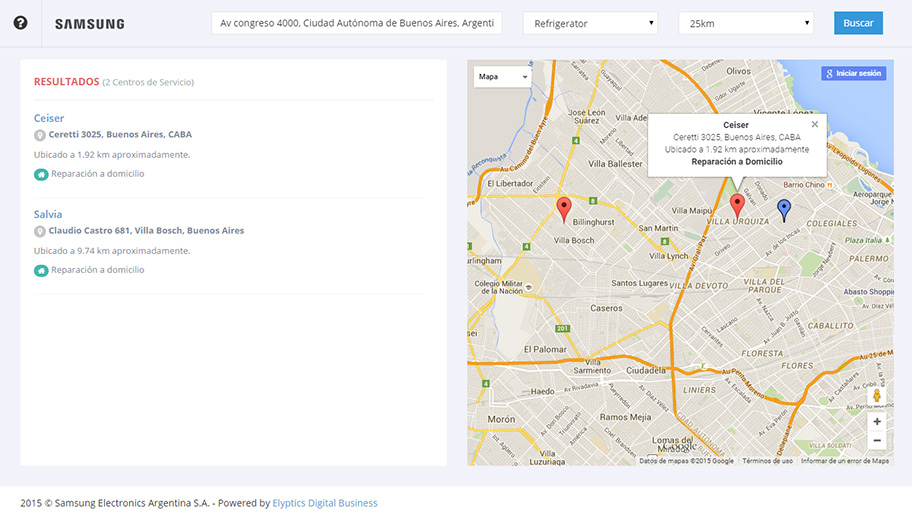Click location pin icon beside Ceretti 3025
This screenshot has height=520, width=912.
[40, 135]
